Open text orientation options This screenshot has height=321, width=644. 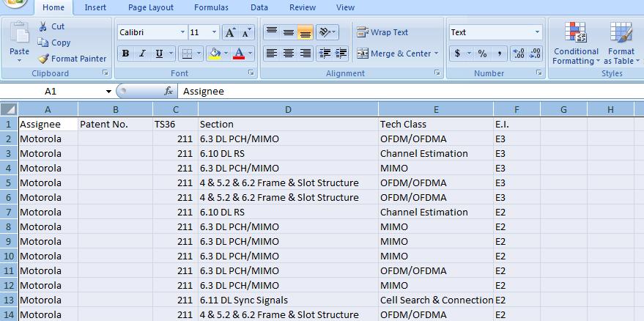pos(327,32)
